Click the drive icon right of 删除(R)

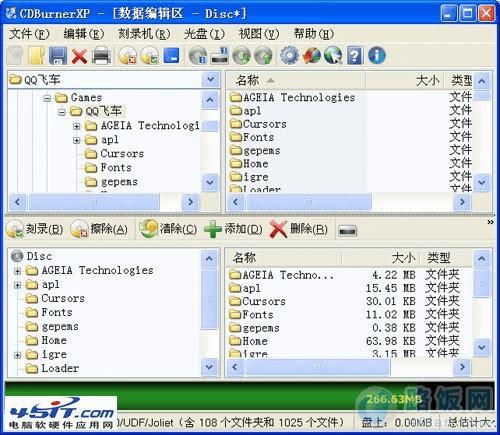(348, 231)
